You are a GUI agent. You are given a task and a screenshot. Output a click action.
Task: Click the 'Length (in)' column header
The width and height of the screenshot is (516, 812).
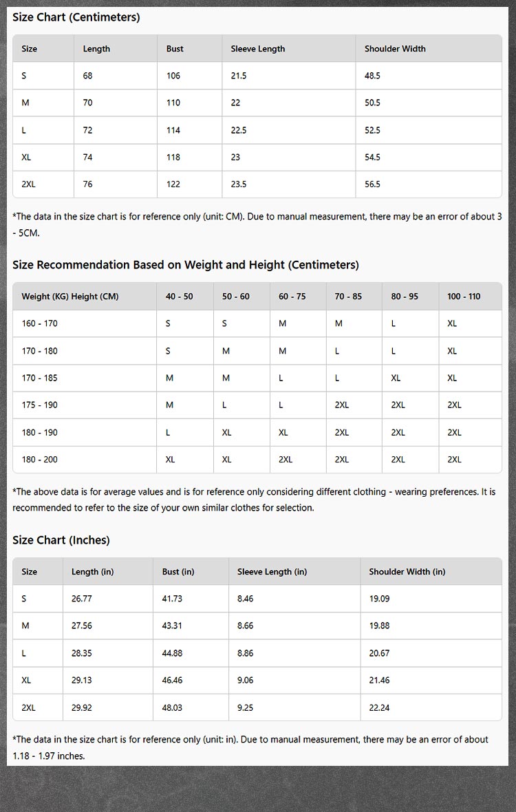pos(92,572)
